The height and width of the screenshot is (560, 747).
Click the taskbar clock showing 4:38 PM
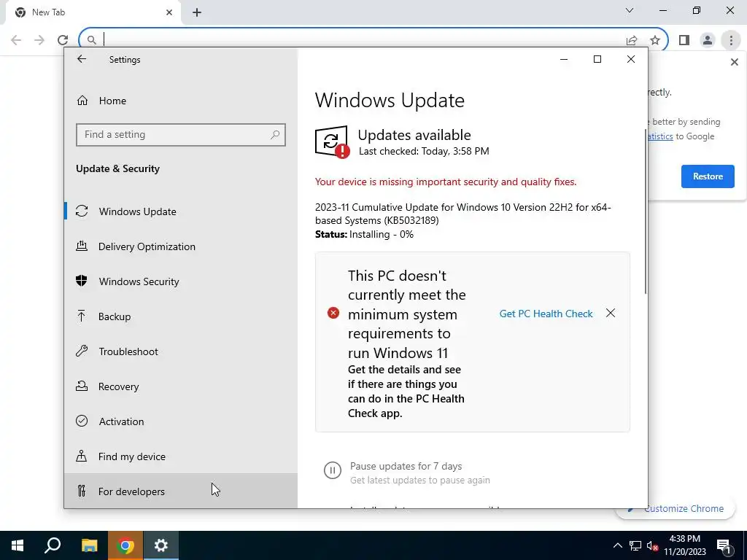click(684, 545)
